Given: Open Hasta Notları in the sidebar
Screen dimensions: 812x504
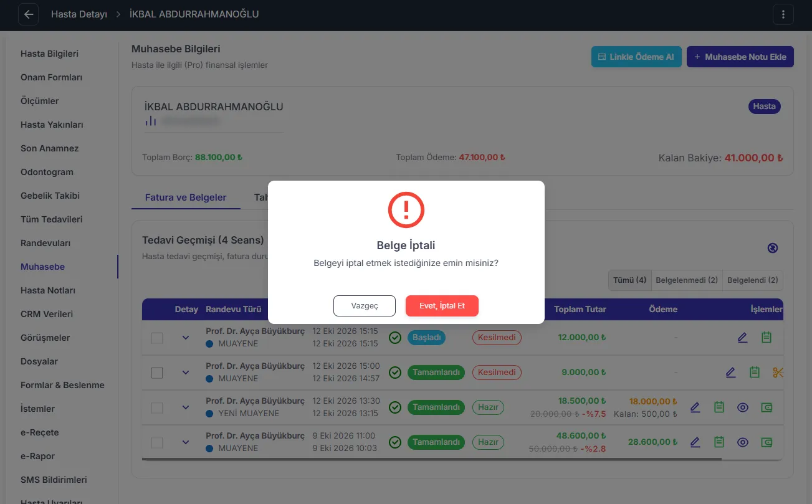Looking at the screenshot, I should pyautogui.click(x=48, y=290).
